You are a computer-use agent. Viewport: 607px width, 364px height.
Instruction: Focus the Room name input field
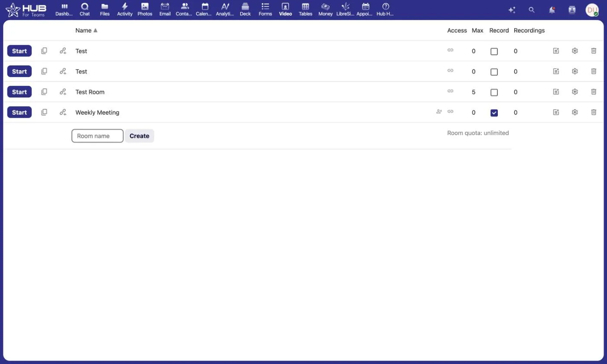97,136
